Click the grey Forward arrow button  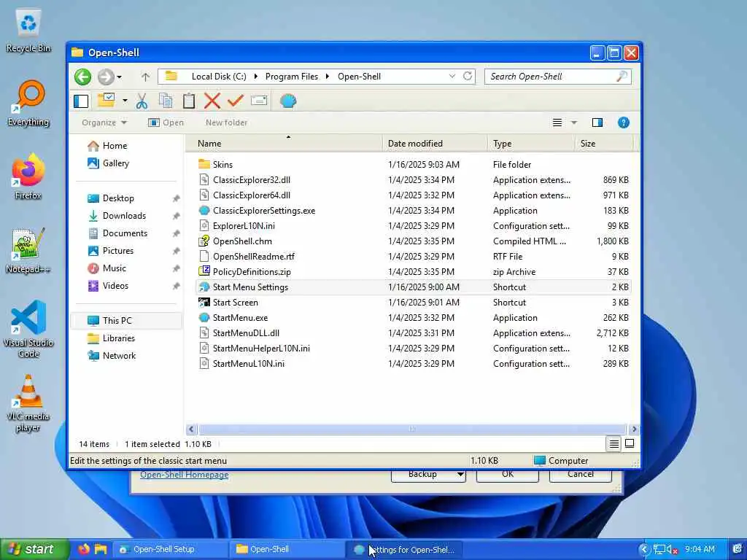pyautogui.click(x=106, y=77)
